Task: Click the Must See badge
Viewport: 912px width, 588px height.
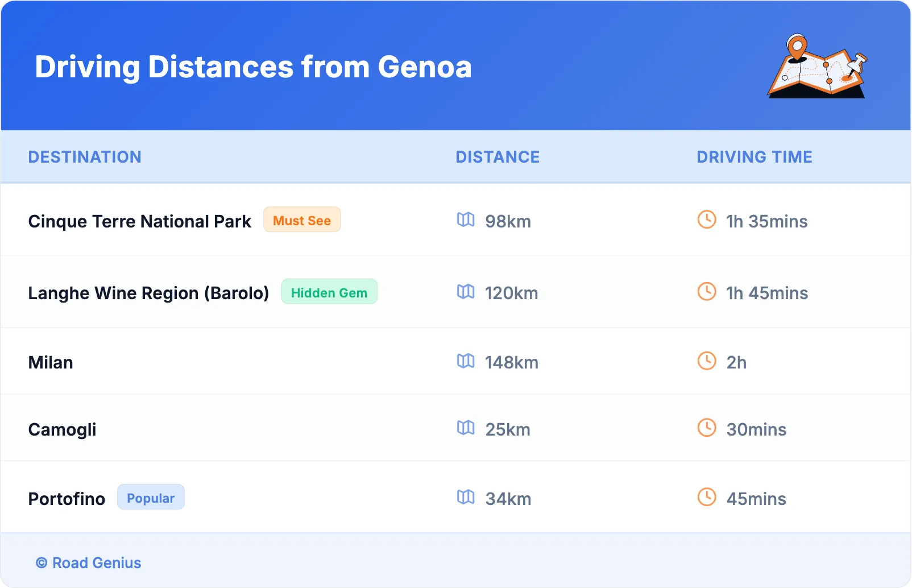Action: pos(302,220)
